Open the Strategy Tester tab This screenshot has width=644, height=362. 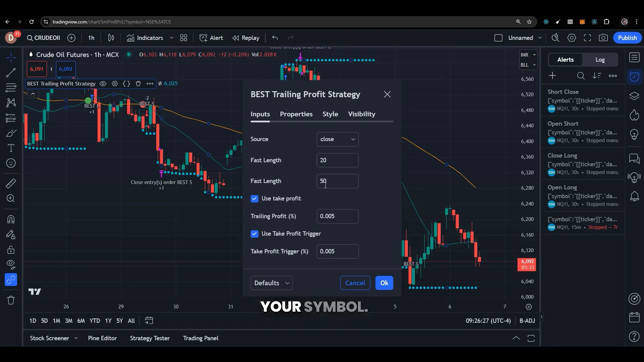(x=150, y=338)
